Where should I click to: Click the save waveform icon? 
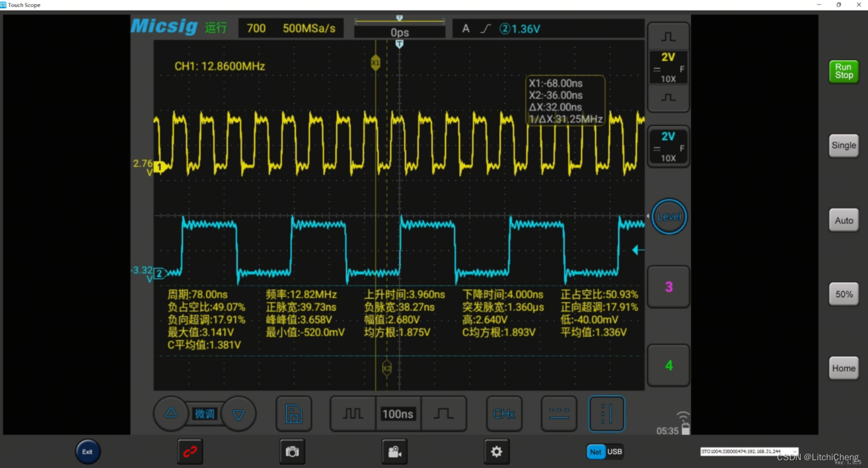(293, 414)
